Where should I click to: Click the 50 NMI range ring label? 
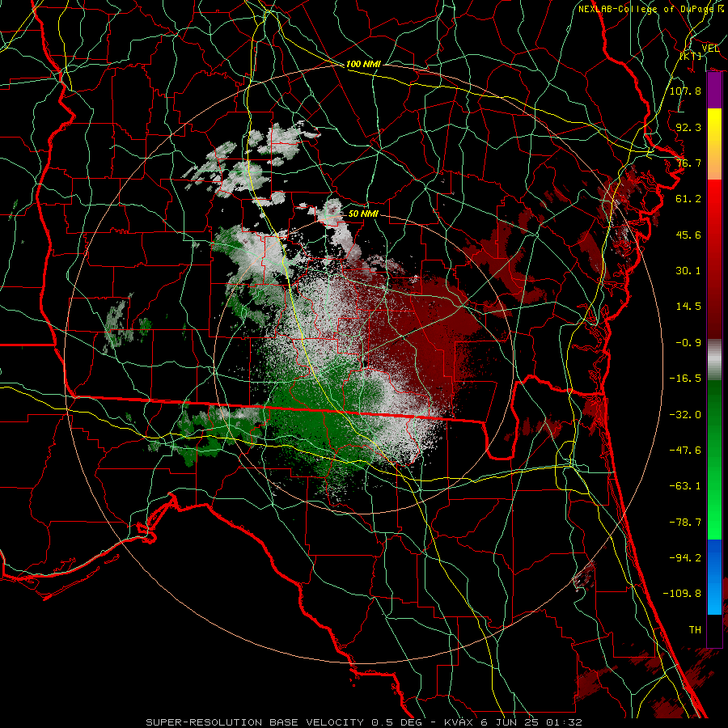tap(363, 214)
